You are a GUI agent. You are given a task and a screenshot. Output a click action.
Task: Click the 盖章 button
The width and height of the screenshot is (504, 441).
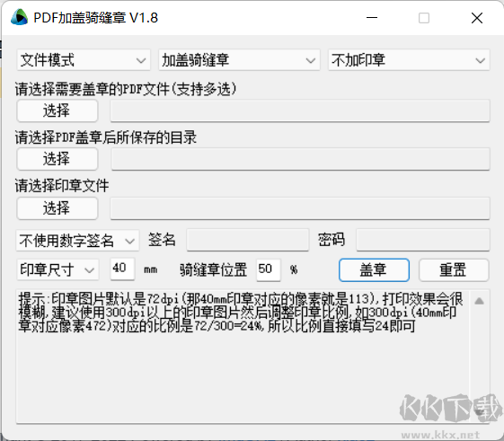pos(374,270)
